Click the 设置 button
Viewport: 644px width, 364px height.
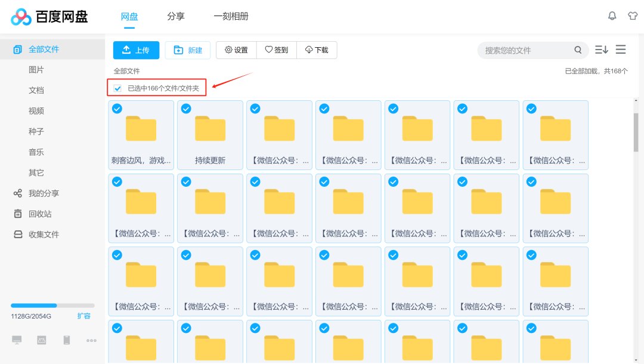click(236, 50)
